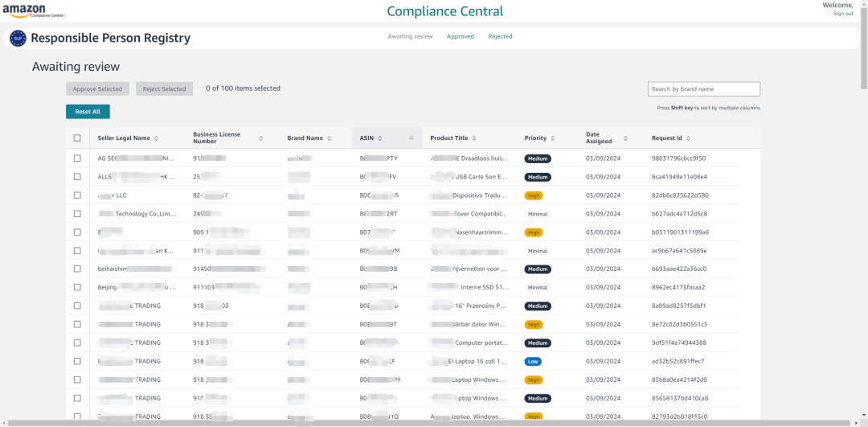The height and width of the screenshot is (427, 868).
Task: Sort by Brand Name arrows
Action: 329,138
